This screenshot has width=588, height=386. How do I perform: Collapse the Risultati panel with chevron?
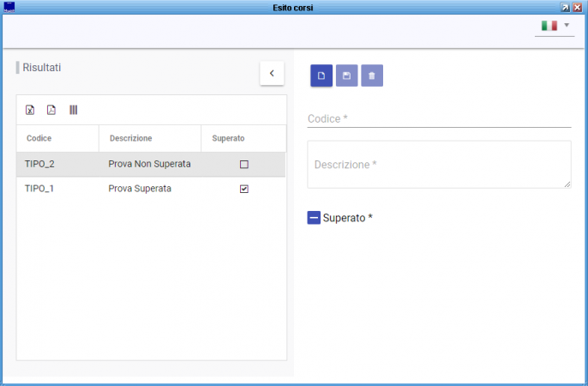click(x=272, y=74)
